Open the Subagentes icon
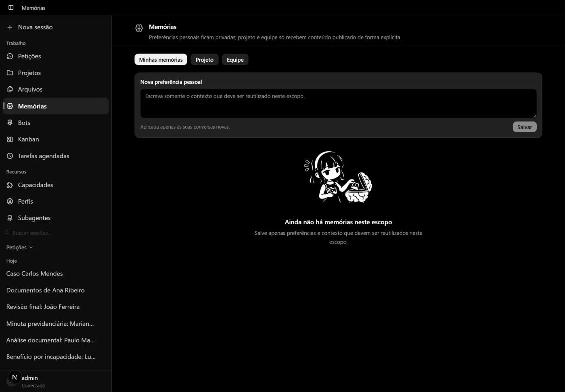The image size is (565, 392). coord(10,218)
